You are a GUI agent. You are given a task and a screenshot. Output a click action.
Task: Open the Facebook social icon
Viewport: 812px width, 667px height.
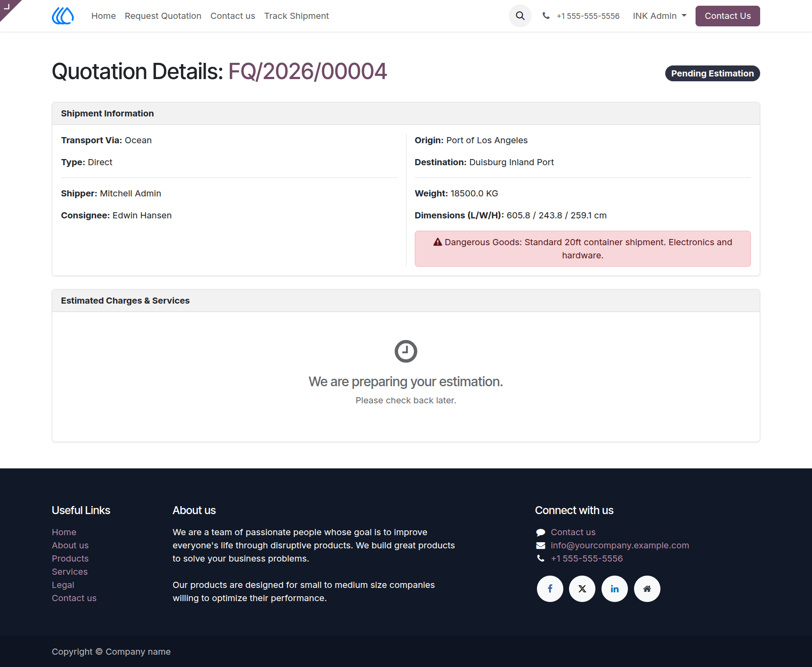(x=550, y=589)
